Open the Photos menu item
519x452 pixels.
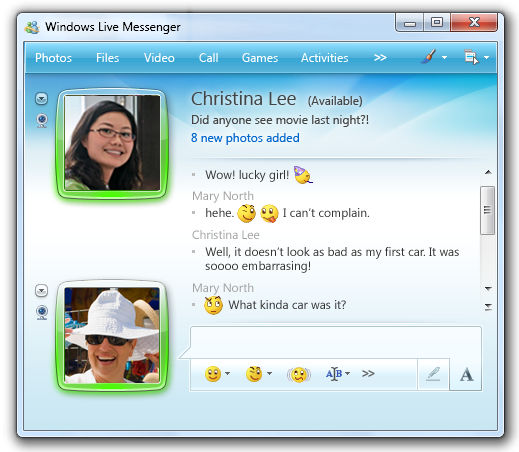click(x=53, y=58)
